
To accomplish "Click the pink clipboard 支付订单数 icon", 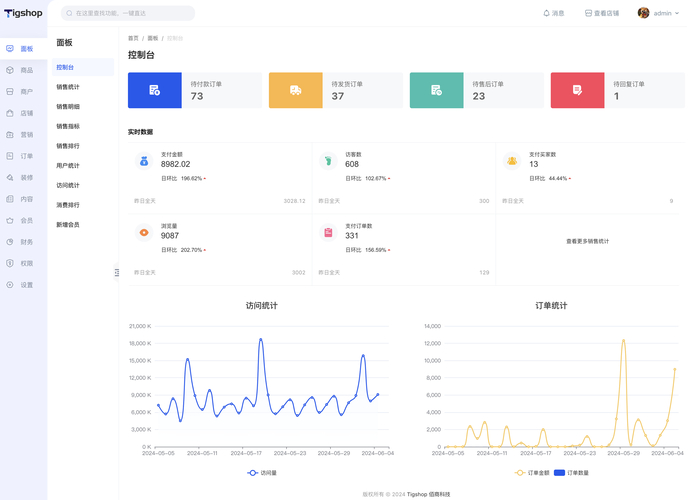I will [328, 232].
